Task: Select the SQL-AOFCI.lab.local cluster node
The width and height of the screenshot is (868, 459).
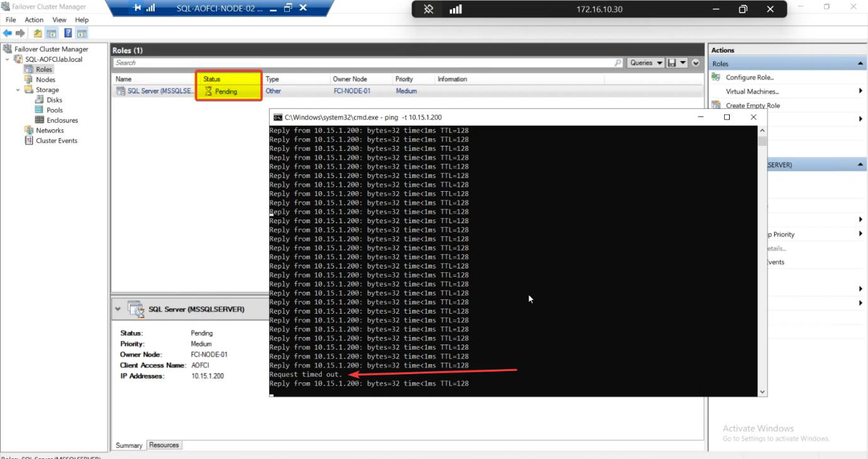Action: pos(53,59)
